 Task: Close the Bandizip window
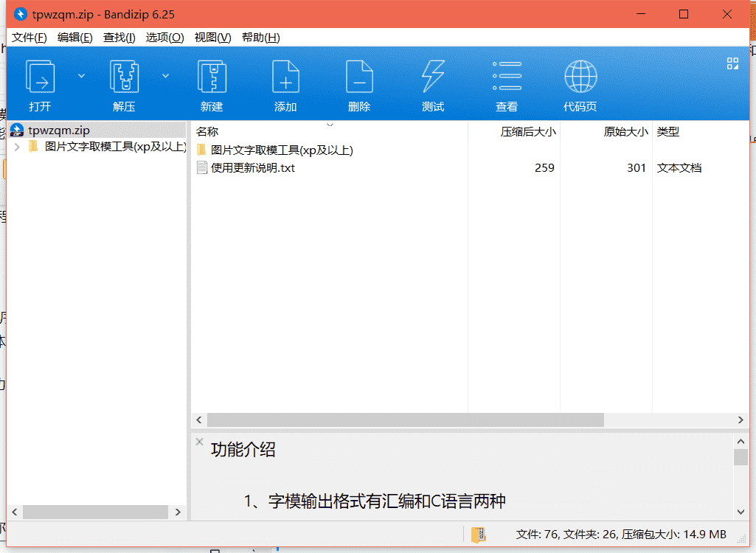click(727, 14)
